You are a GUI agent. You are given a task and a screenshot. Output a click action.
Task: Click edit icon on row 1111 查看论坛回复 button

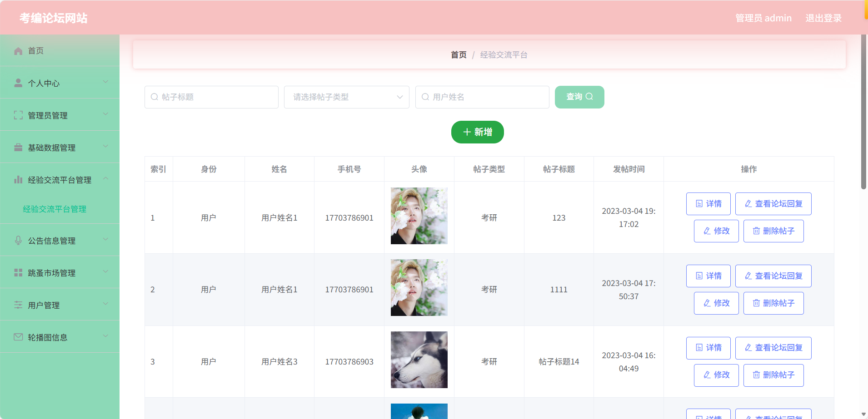tap(748, 276)
